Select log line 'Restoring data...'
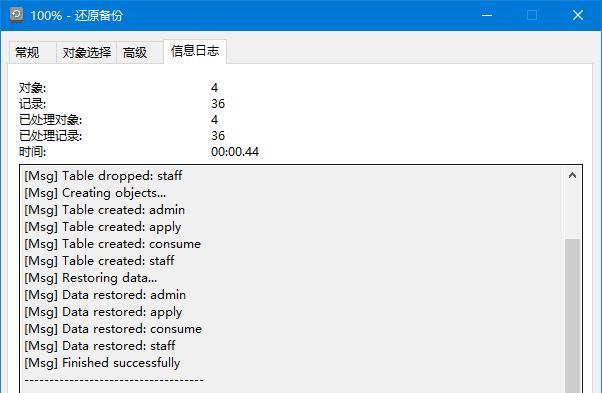Screen dimensions: 602x393 click(91, 278)
